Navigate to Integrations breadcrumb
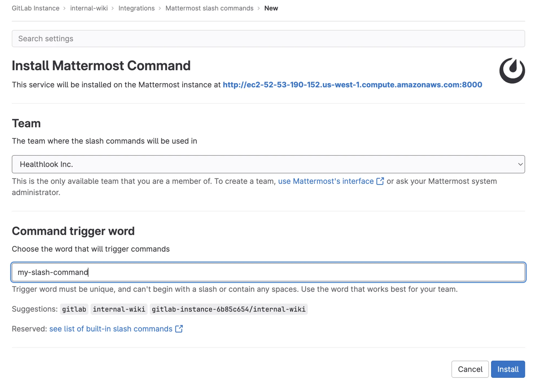Viewport: 546px width, 392px height. pos(137,8)
